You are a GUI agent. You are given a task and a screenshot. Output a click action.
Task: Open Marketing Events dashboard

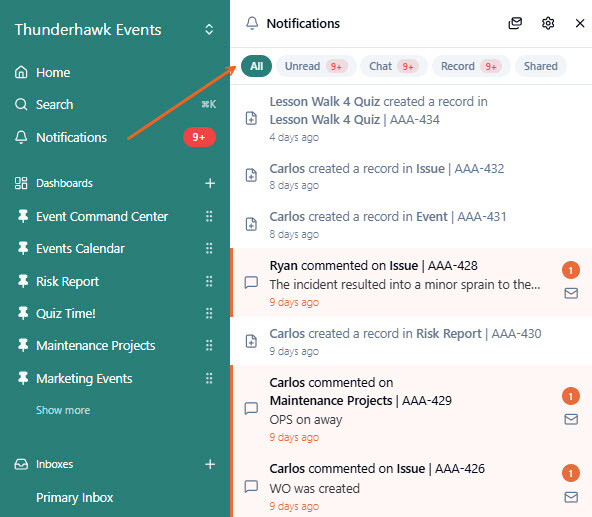coord(84,378)
